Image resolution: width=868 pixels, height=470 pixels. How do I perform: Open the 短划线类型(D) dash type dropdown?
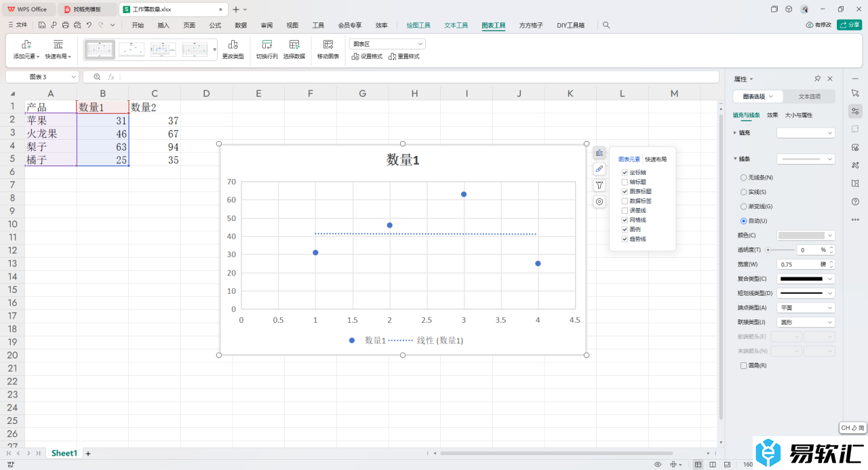[x=806, y=293]
